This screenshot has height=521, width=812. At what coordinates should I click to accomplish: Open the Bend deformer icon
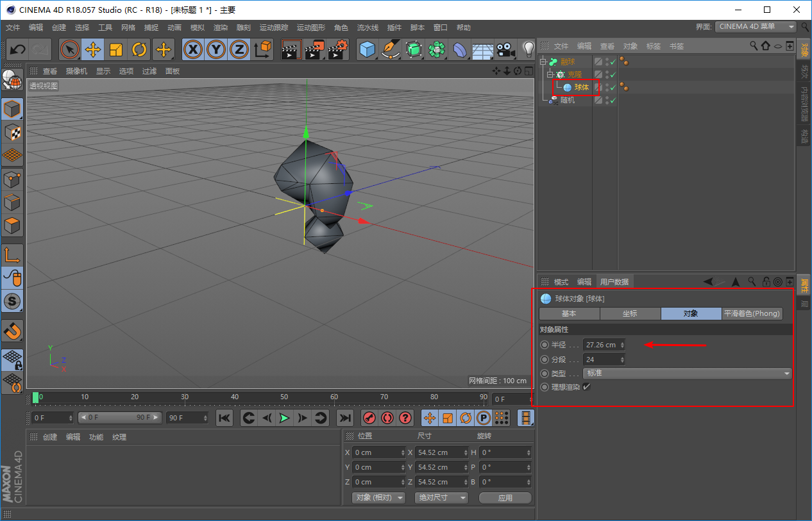(460, 49)
